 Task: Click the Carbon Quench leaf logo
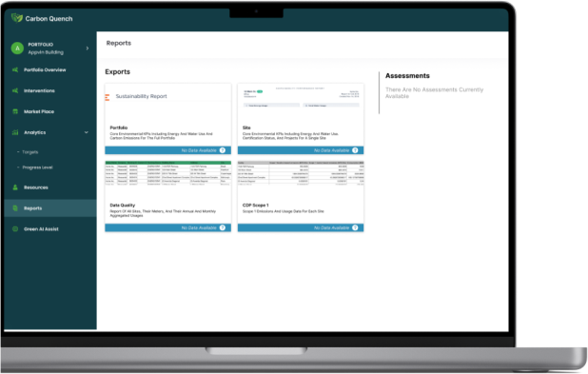coord(17,18)
